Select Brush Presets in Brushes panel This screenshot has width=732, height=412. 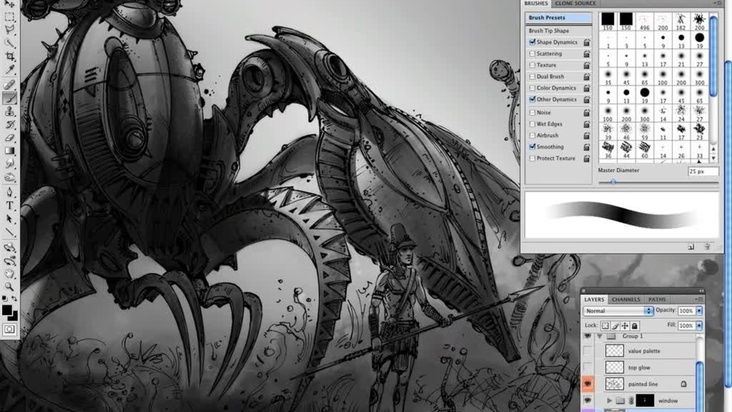click(x=559, y=18)
